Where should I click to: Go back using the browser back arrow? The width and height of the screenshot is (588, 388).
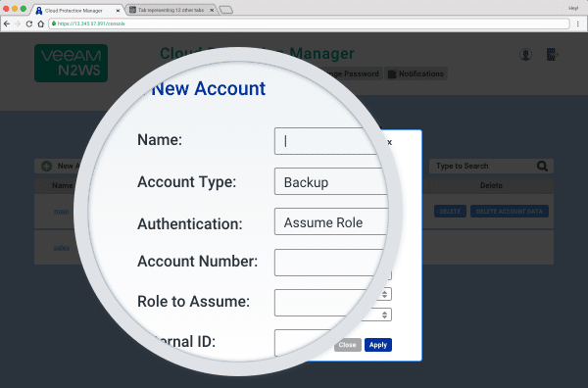7,24
